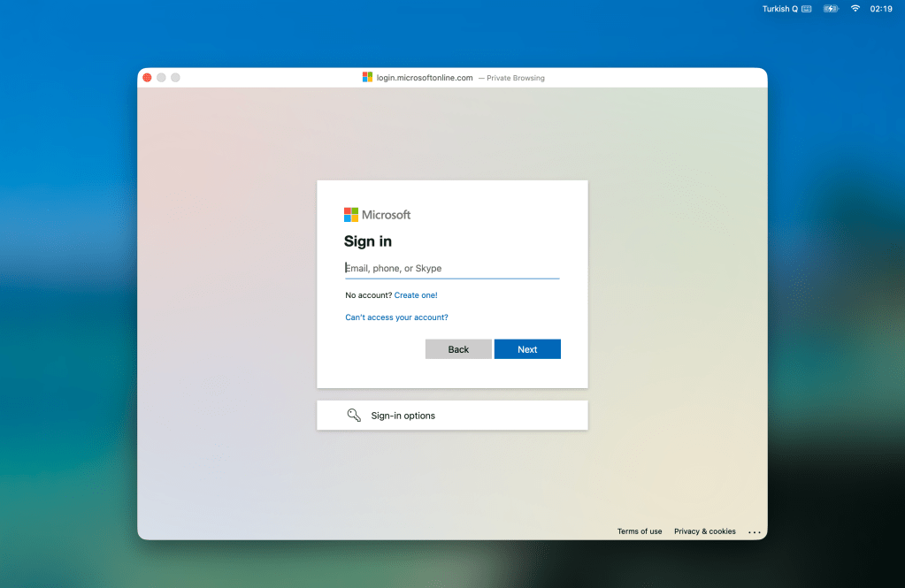Click the Private Browsing label in the title bar
905x588 pixels.
click(515, 78)
